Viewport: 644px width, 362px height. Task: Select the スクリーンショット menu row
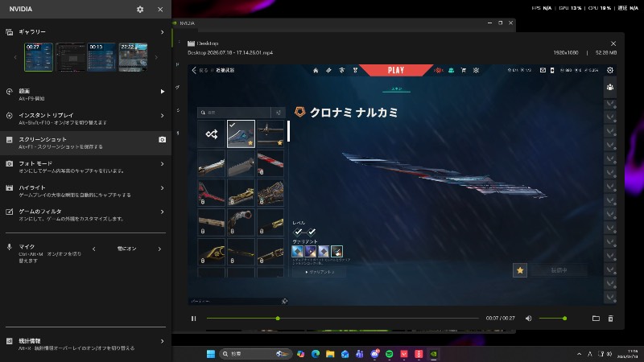coord(85,143)
